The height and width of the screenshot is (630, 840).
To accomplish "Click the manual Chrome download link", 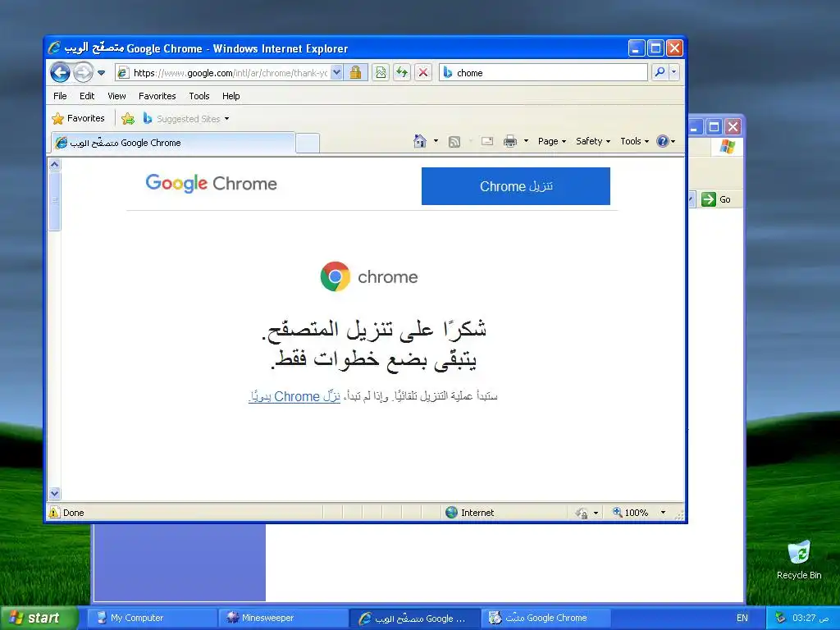I will (x=294, y=396).
